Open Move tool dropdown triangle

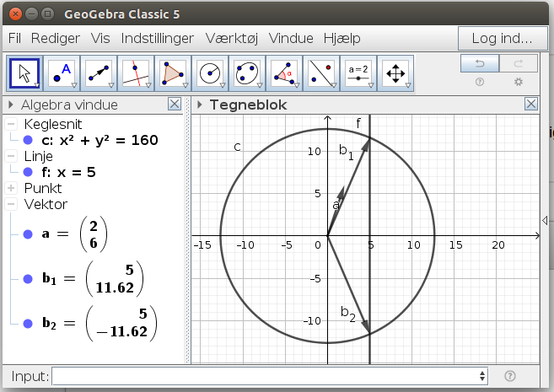pos(37,85)
